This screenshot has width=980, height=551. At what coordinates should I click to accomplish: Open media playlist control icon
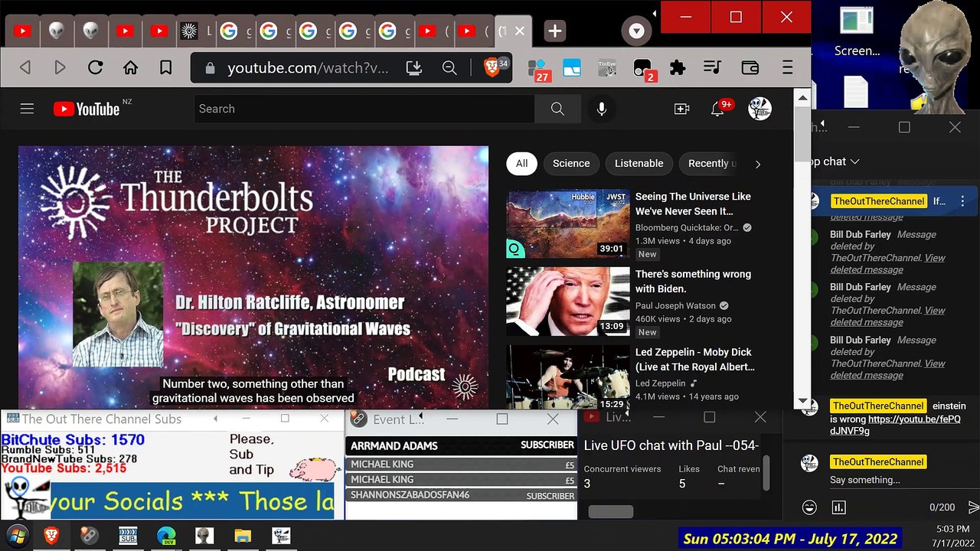click(712, 68)
